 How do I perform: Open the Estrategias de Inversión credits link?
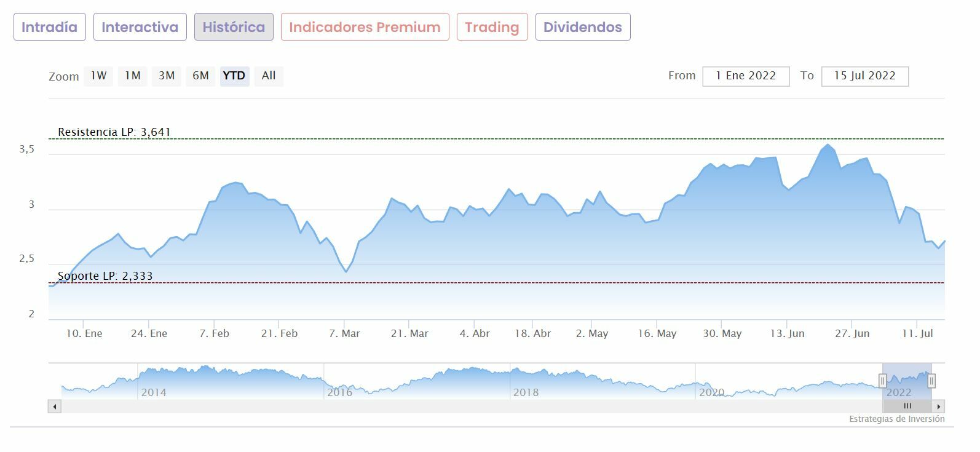[896, 419]
